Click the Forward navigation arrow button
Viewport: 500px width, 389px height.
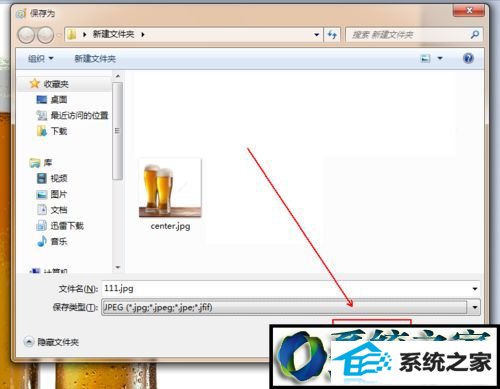[45, 35]
